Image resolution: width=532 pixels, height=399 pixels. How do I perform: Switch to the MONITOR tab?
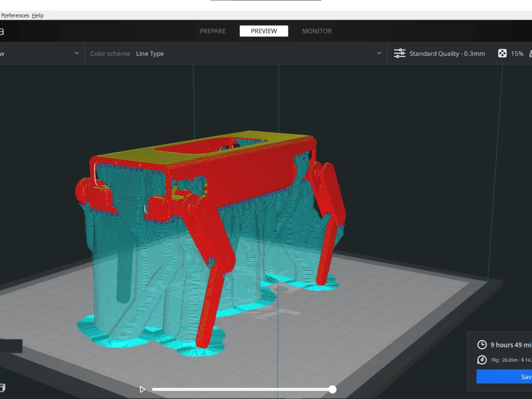317,31
